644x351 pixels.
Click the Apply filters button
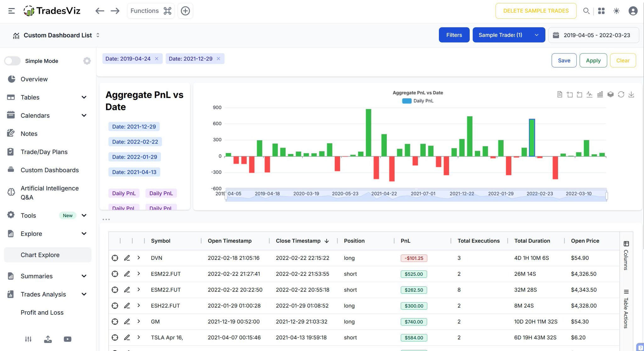click(x=593, y=60)
